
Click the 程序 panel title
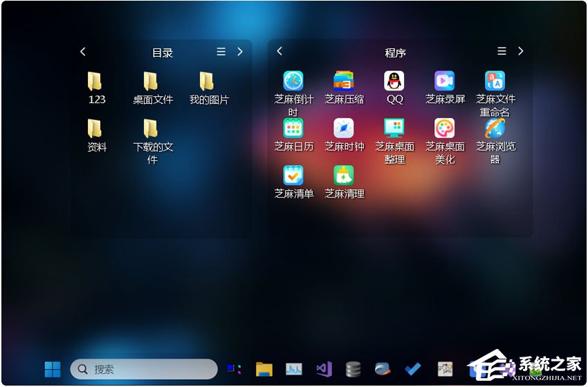tap(395, 53)
